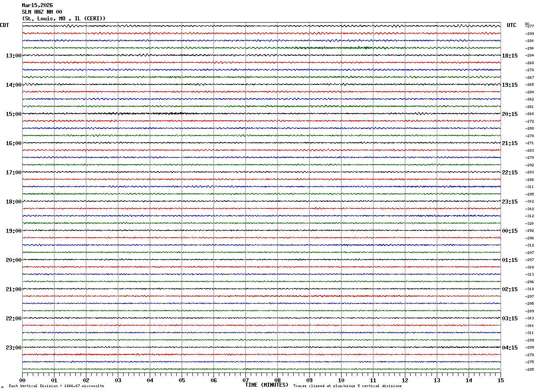The image size is (536, 392).
Task: Click minute 13 on the time axis
Action: [x=437, y=380]
